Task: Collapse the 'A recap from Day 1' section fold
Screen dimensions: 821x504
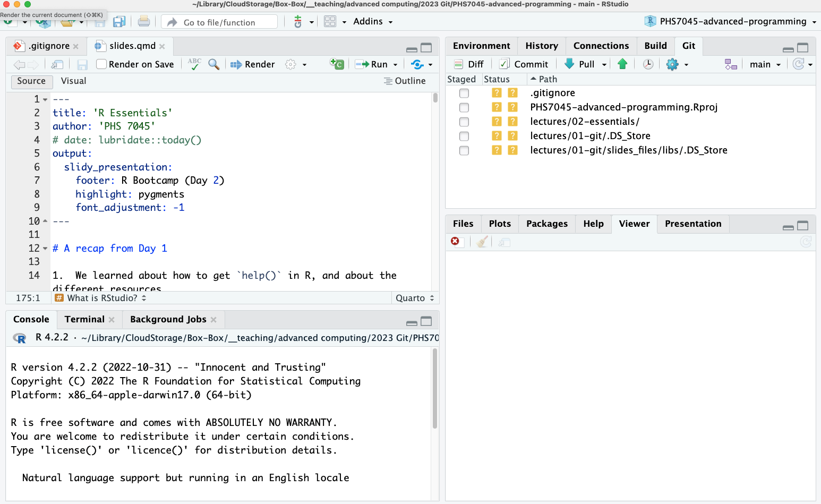Action: click(x=45, y=249)
